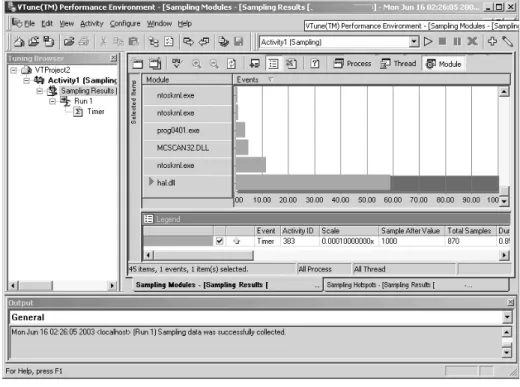Open the View menu
This screenshot has width=520, height=387.
(x=67, y=24)
